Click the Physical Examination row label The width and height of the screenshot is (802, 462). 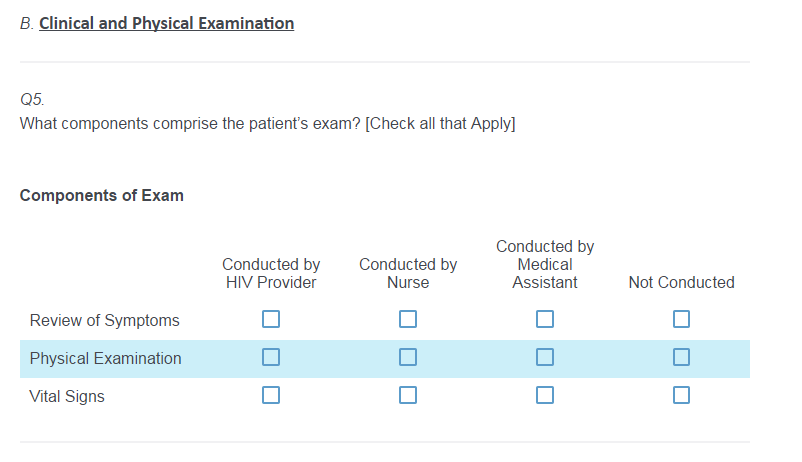click(x=105, y=358)
